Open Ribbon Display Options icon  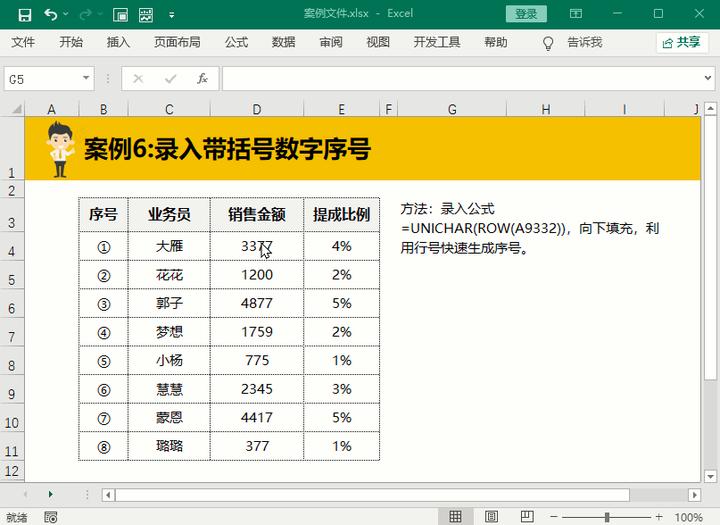coord(576,14)
